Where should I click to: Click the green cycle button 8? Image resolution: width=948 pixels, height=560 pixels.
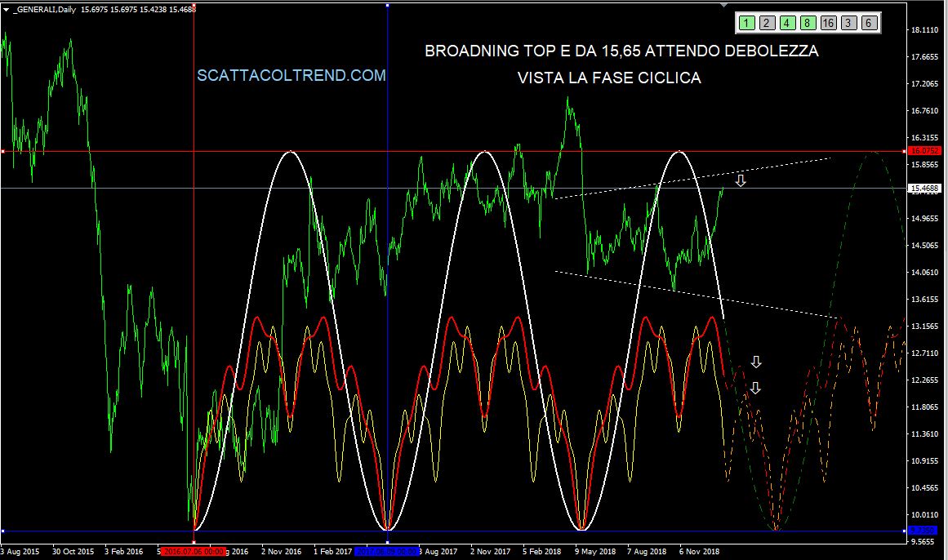806,24
